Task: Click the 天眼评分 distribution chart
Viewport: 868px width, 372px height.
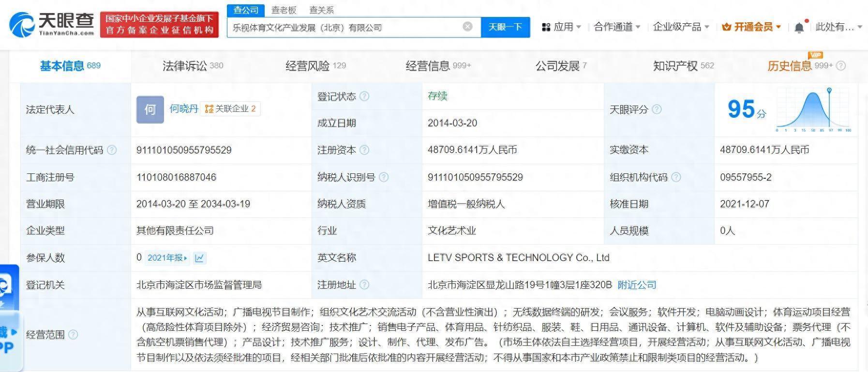Action: 813,110
